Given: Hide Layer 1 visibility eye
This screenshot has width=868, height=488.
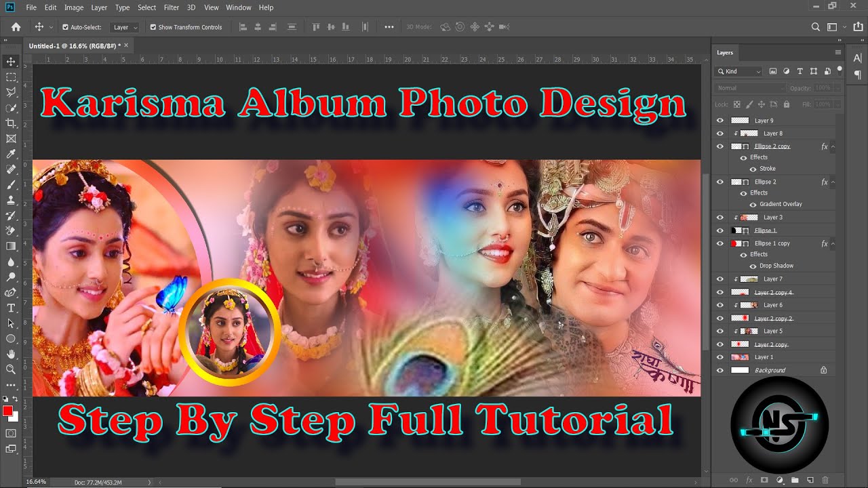Looking at the screenshot, I should point(720,357).
